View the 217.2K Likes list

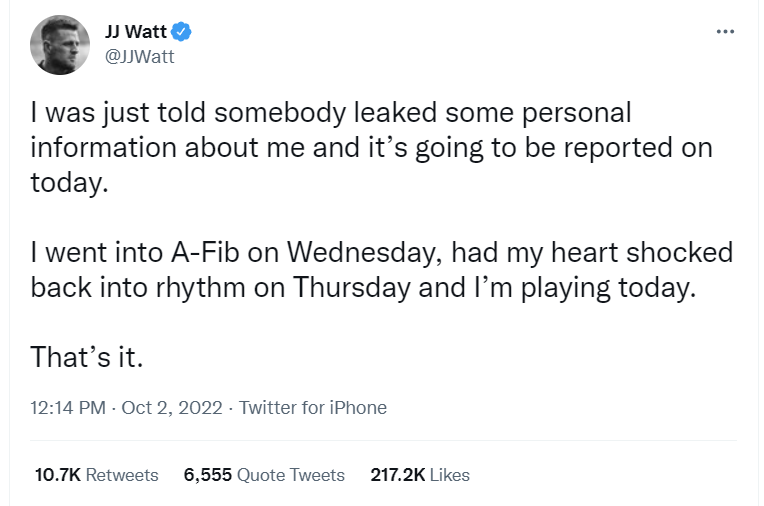click(419, 475)
